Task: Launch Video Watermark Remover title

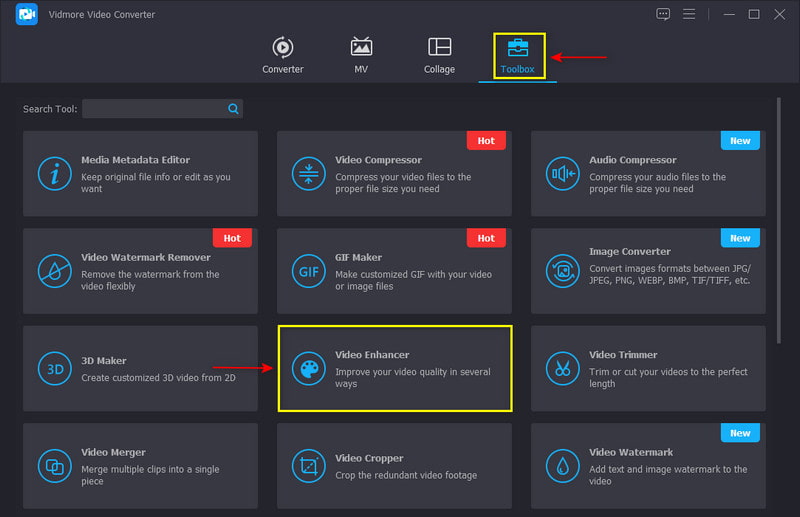Action: point(145,257)
